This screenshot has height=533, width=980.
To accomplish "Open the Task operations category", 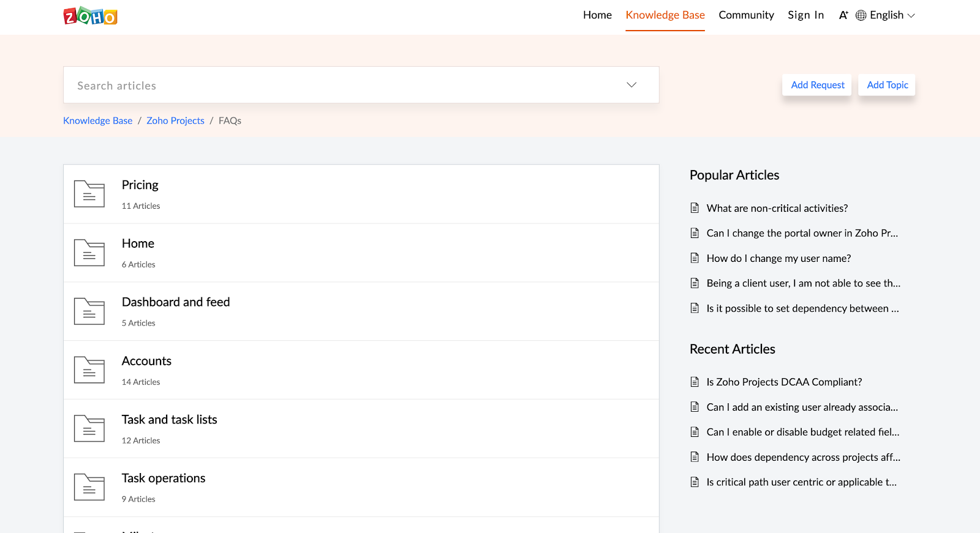I will coord(164,479).
